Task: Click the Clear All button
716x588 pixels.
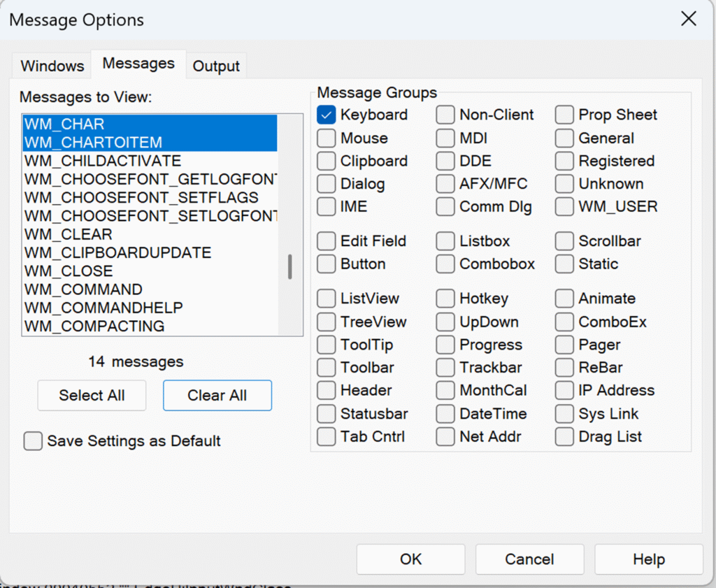Action: click(217, 396)
